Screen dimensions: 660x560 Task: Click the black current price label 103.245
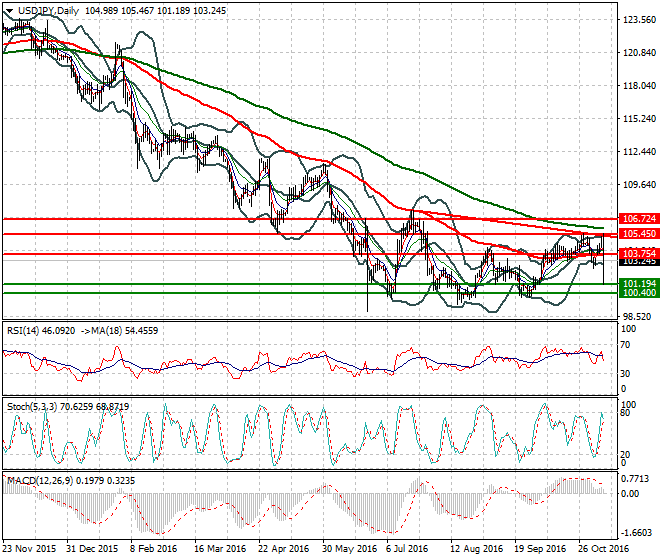tap(639, 261)
